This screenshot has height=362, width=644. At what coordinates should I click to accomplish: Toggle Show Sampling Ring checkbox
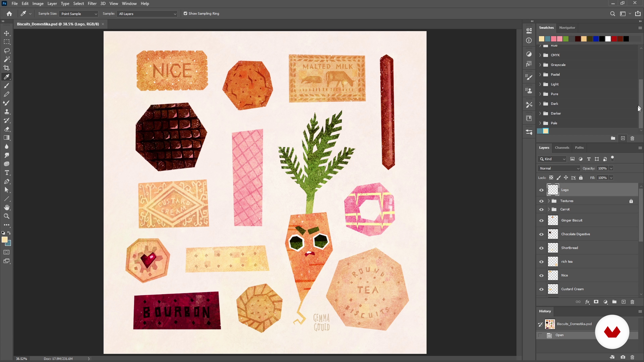(x=185, y=13)
